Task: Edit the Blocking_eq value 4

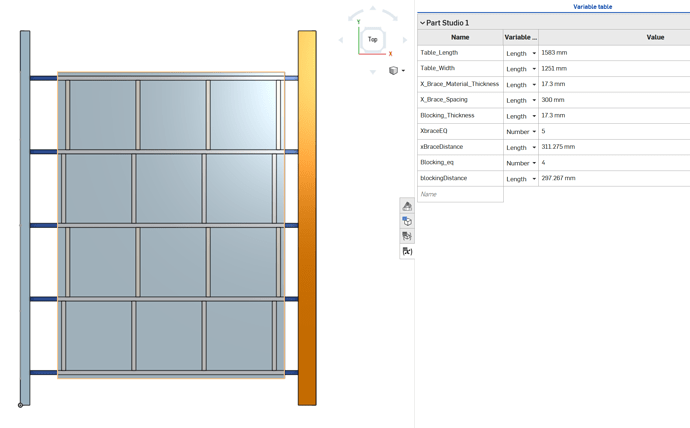Action: point(614,162)
